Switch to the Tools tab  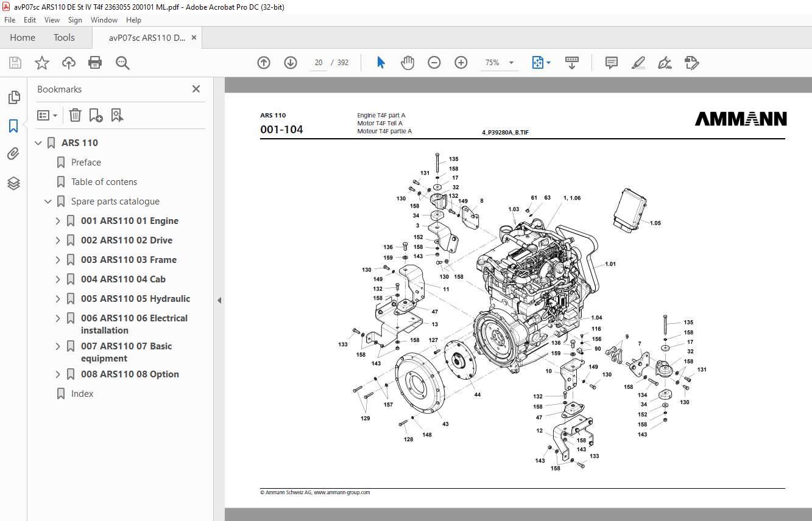click(x=64, y=38)
